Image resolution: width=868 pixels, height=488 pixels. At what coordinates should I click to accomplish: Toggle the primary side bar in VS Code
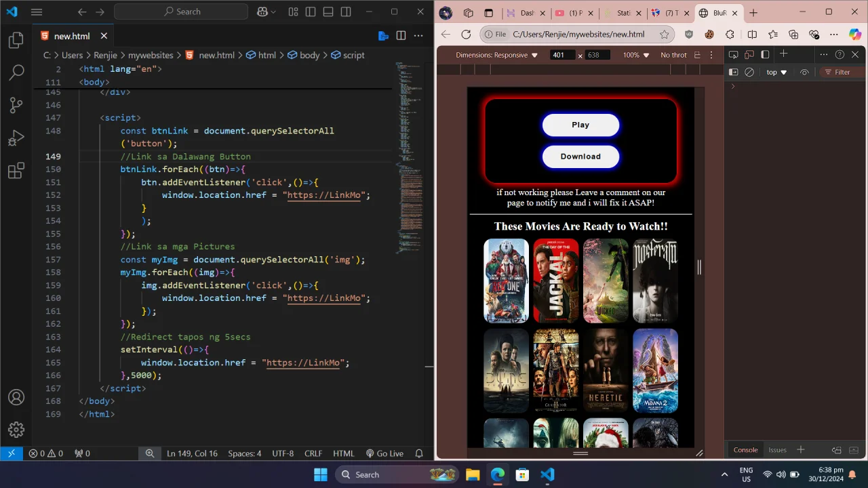311,12
